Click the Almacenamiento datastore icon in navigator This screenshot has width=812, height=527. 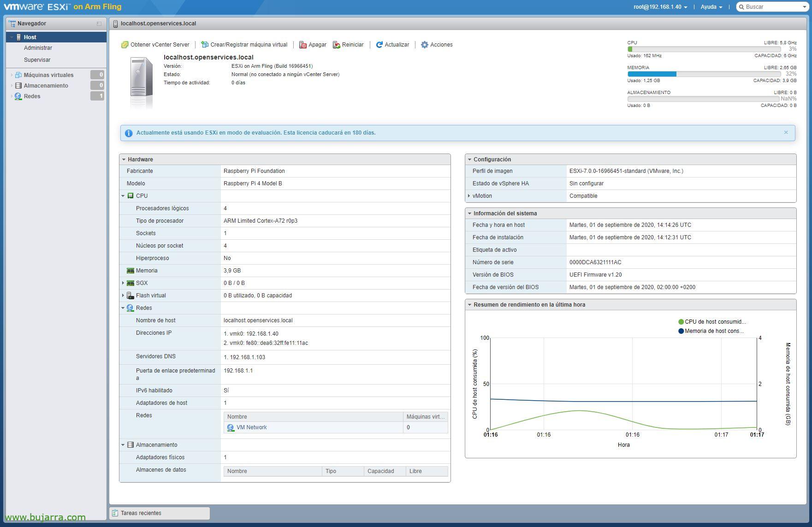pos(18,85)
